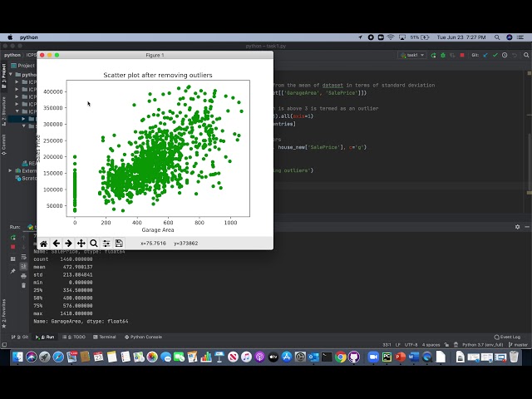Open the Terminal tab
The width and height of the screenshot is (532, 399).
pos(105,337)
